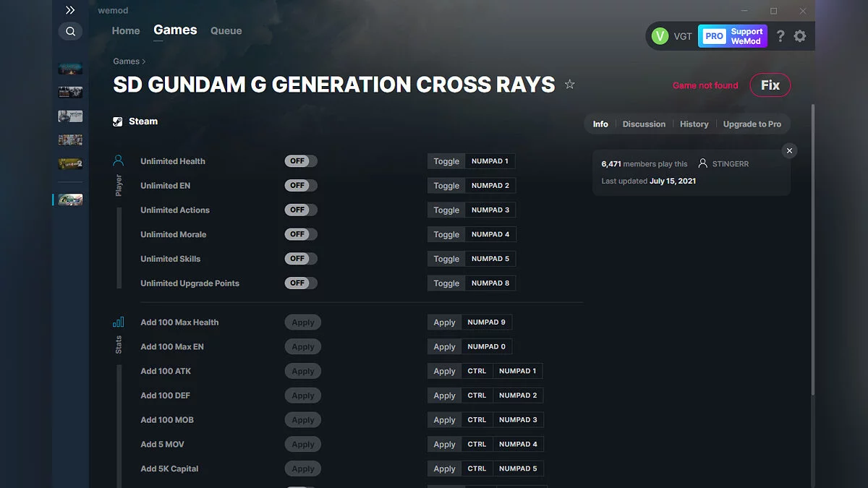Apply Add 100 DEF cheat
868x488 pixels.
click(x=303, y=395)
